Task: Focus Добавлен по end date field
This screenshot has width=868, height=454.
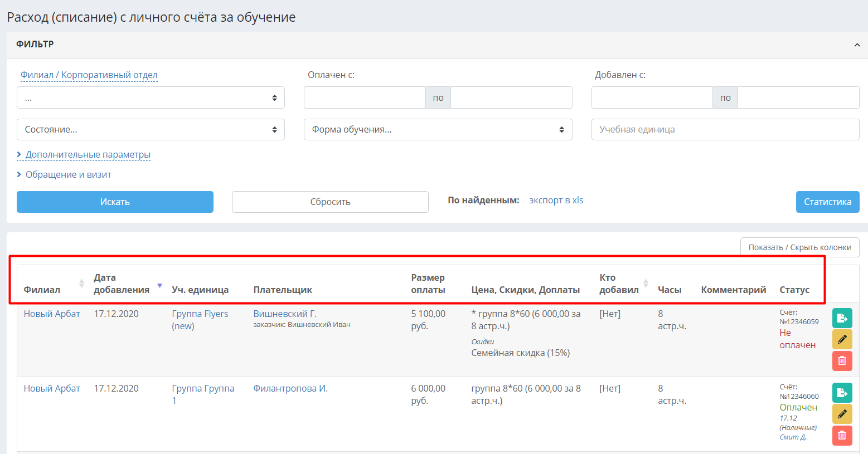Action: [798, 97]
